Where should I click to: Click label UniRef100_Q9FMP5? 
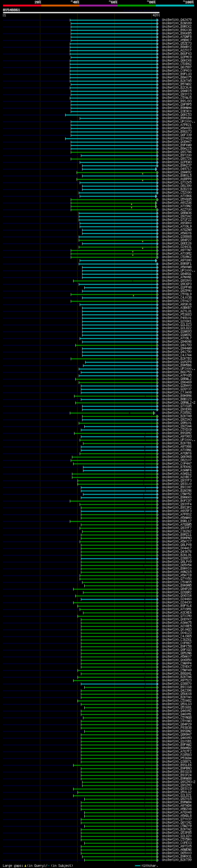[176, 104]
